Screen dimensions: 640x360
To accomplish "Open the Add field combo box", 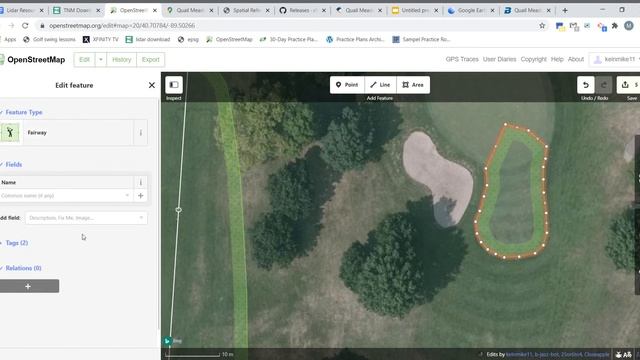I will [x=86, y=218].
